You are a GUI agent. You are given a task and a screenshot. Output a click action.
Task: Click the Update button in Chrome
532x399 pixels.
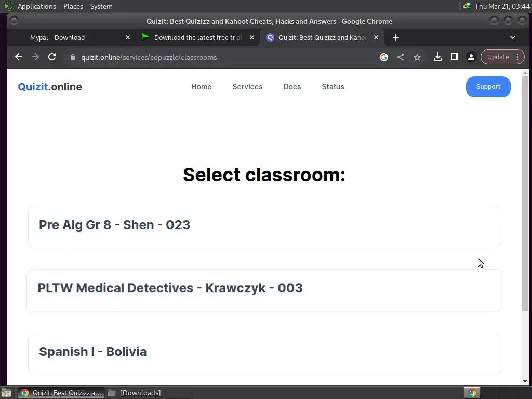point(498,57)
